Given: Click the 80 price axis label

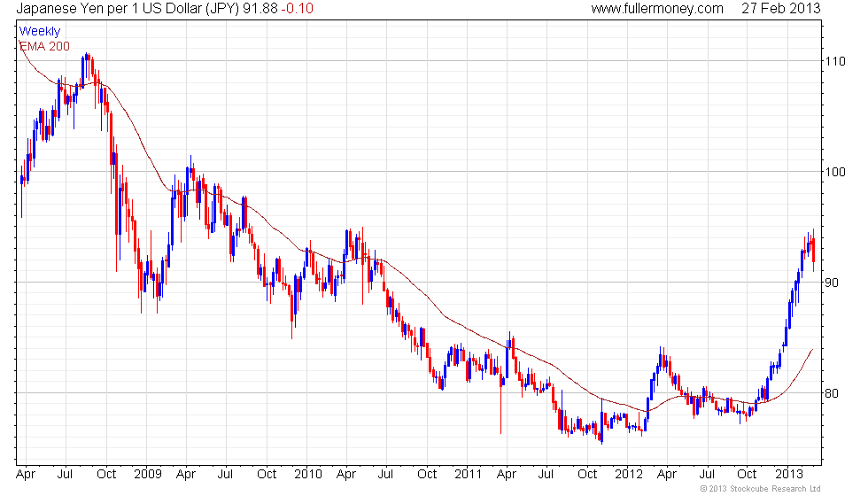Looking at the screenshot, I should click(832, 393).
